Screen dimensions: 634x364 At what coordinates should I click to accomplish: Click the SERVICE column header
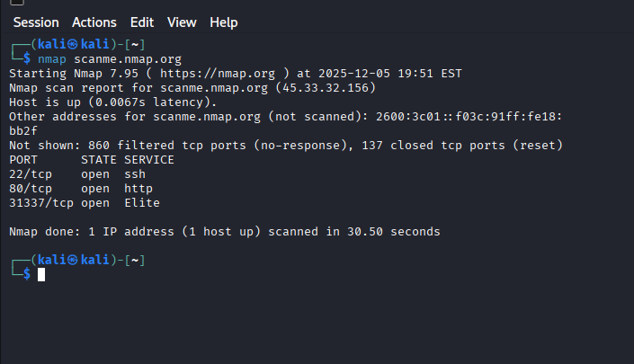[x=148, y=159]
